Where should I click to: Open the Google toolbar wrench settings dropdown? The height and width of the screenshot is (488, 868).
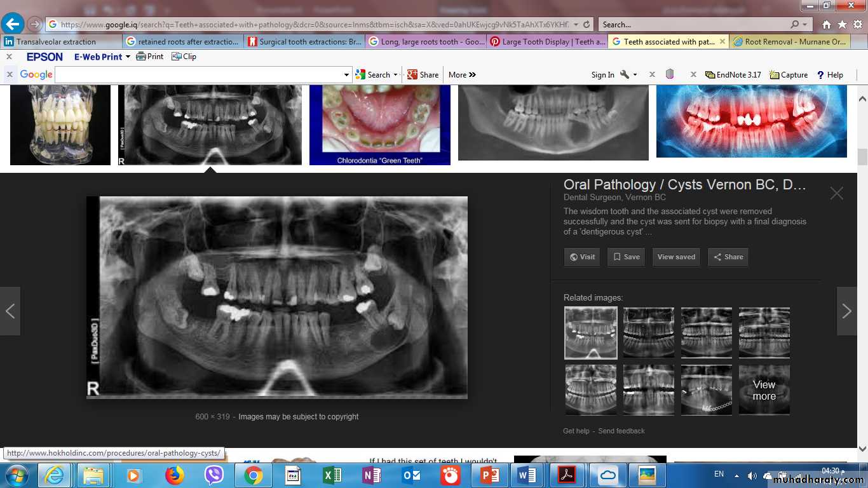(628, 75)
